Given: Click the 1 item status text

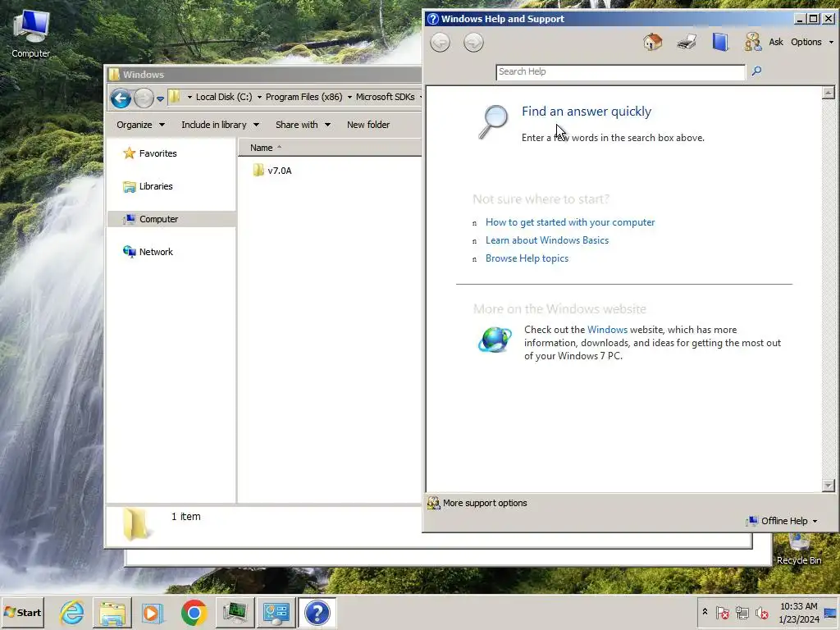Looking at the screenshot, I should coord(186,517).
